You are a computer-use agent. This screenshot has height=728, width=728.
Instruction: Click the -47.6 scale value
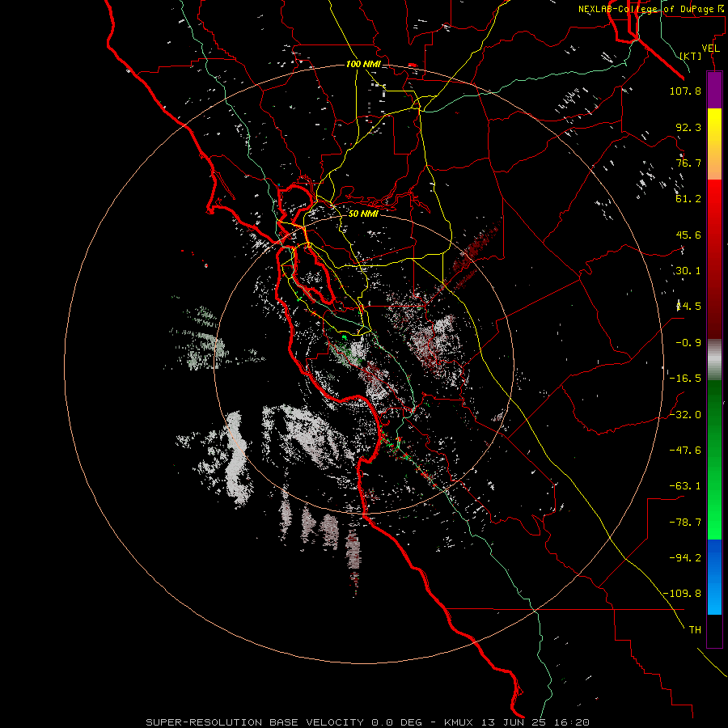[x=685, y=451]
